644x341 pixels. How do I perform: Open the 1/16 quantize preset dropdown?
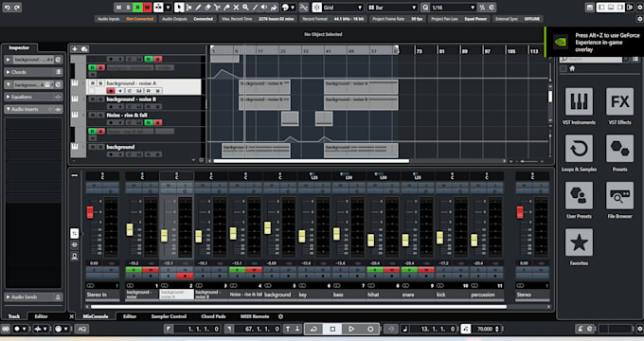pos(454,8)
